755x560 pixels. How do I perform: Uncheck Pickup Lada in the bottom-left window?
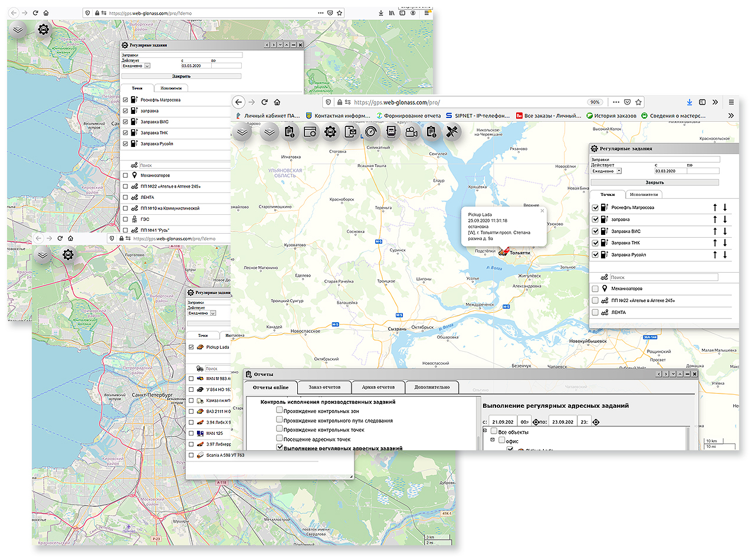pos(191,347)
